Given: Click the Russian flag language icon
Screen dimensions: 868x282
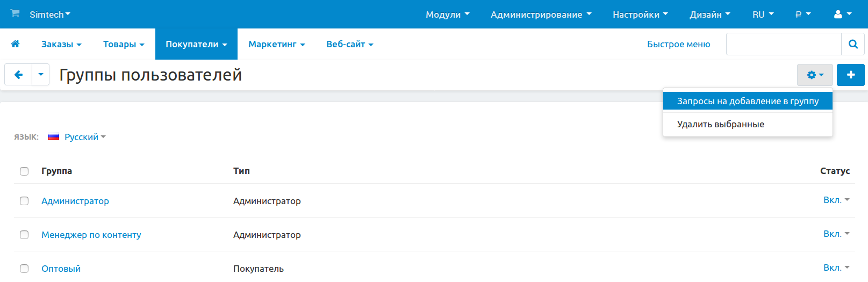Looking at the screenshot, I should click(53, 137).
